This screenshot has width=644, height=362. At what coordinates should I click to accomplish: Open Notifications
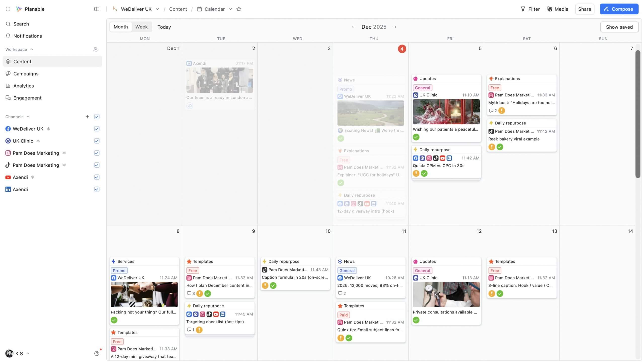click(27, 36)
